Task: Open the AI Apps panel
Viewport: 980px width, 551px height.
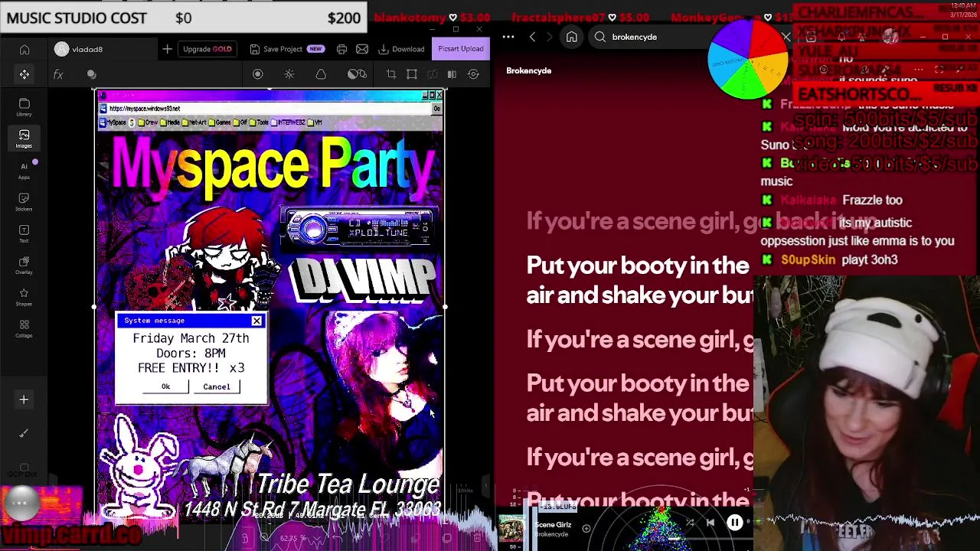Action: coord(24,170)
